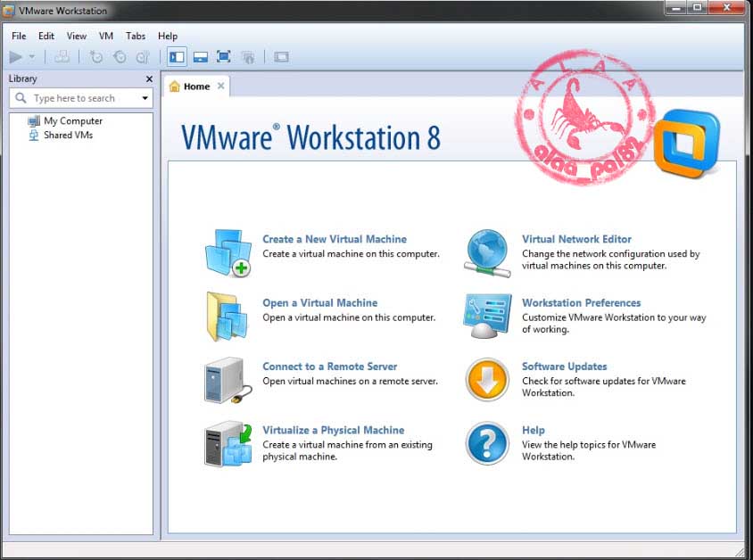Image resolution: width=753 pixels, height=560 pixels.
Task: Click Connect to a Remote Server link
Action: click(329, 366)
